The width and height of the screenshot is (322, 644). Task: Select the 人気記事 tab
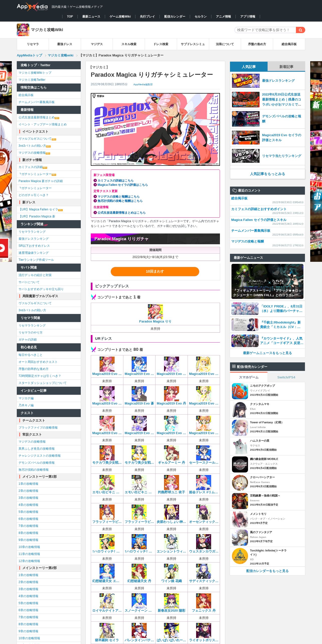click(x=249, y=66)
